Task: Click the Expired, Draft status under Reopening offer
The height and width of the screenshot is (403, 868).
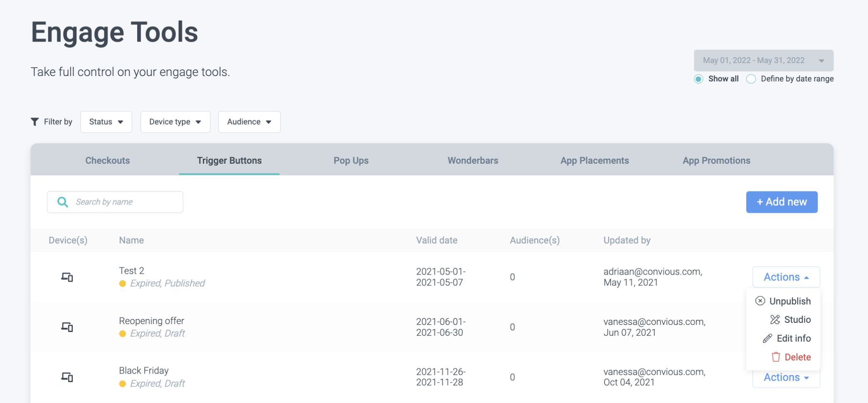Action: pos(158,334)
